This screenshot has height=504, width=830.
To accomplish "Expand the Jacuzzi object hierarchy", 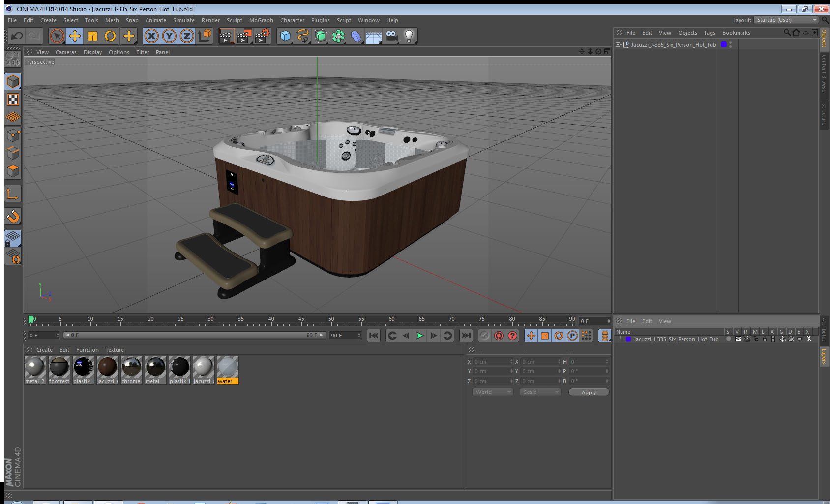I will [618, 44].
